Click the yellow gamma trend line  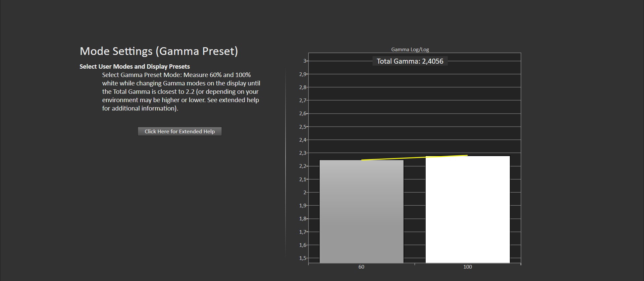click(x=414, y=157)
